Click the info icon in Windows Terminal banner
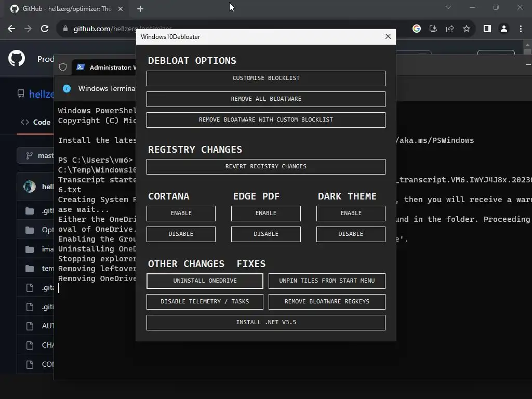Screen dimensions: 532x399 [67, 88]
